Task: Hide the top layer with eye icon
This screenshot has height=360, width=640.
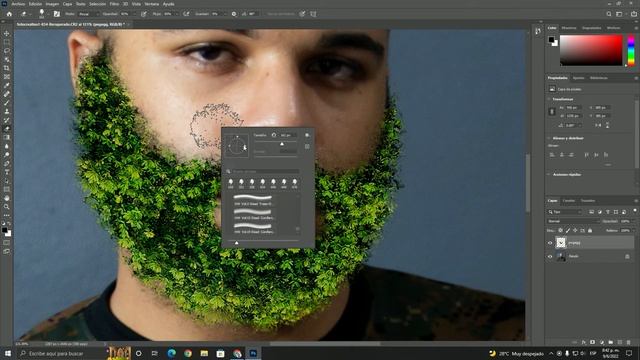Action: (x=550, y=243)
